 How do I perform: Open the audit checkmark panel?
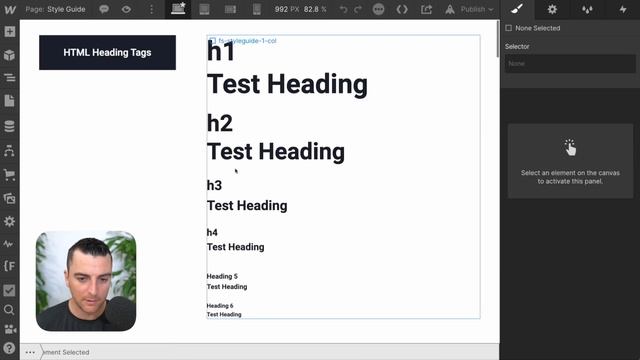(x=9, y=290)
